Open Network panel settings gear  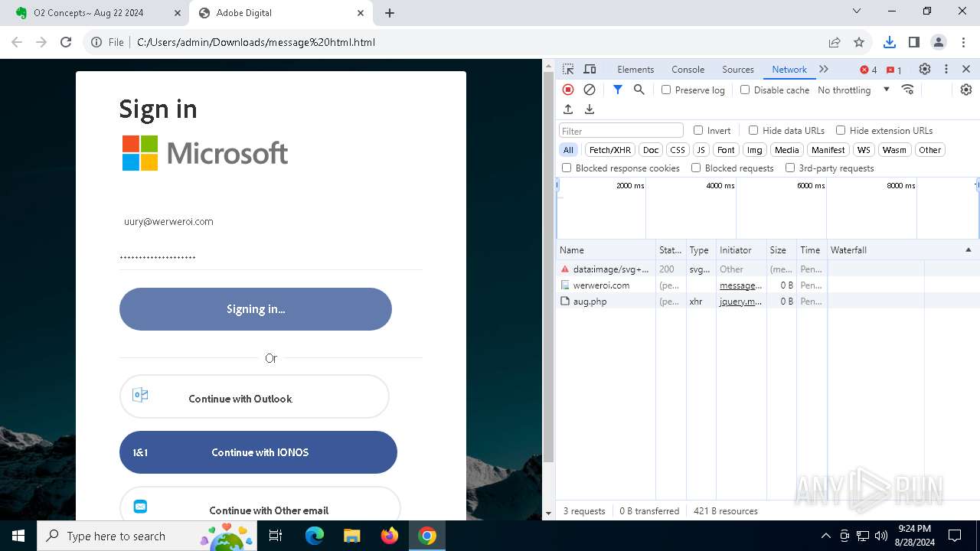coord(966,90)
